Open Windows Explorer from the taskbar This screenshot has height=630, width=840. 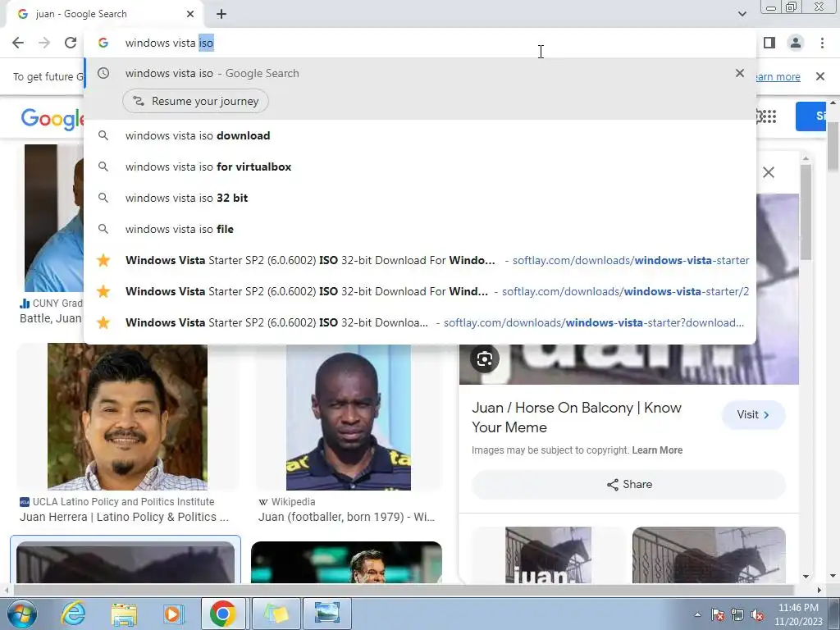(x=124, y=614)
